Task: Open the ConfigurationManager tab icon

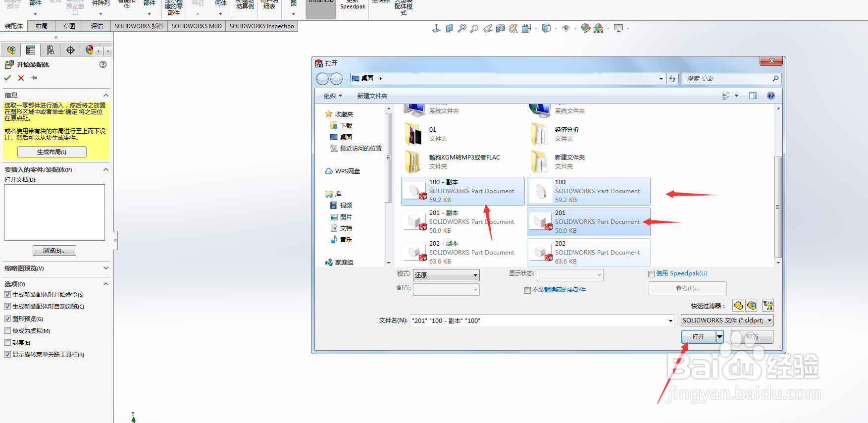Action: click(x=51, y=50)
